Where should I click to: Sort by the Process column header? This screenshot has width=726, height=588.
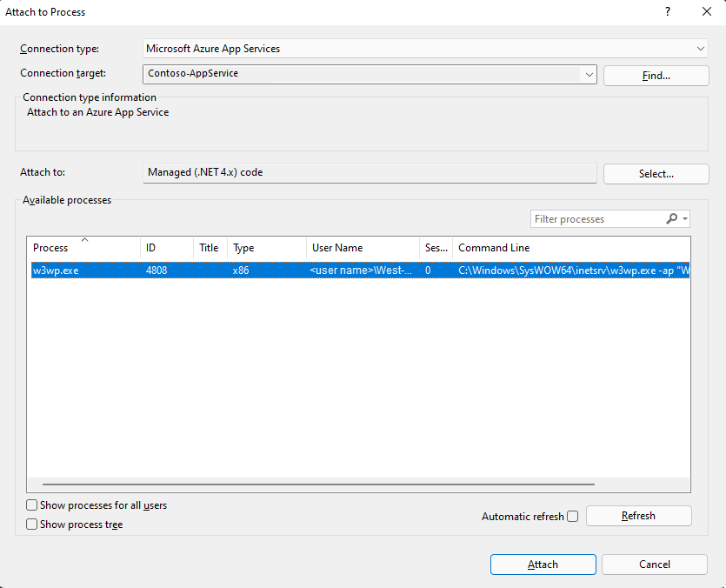point(83,248)
